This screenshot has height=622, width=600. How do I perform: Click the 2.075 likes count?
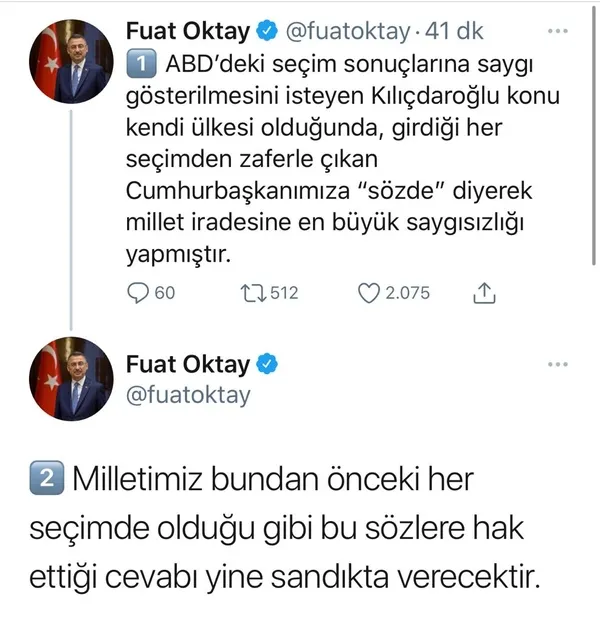click(x=408, y=293)
